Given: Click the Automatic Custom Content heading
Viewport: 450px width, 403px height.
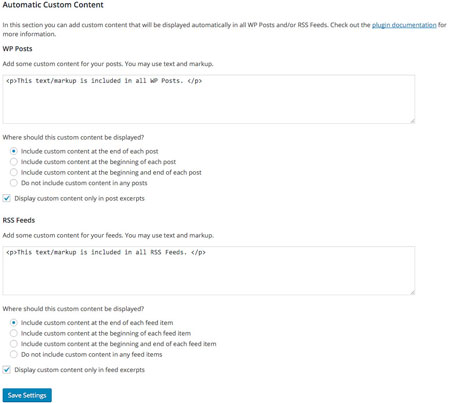Looking at the screenshot, I should [53, 5].
